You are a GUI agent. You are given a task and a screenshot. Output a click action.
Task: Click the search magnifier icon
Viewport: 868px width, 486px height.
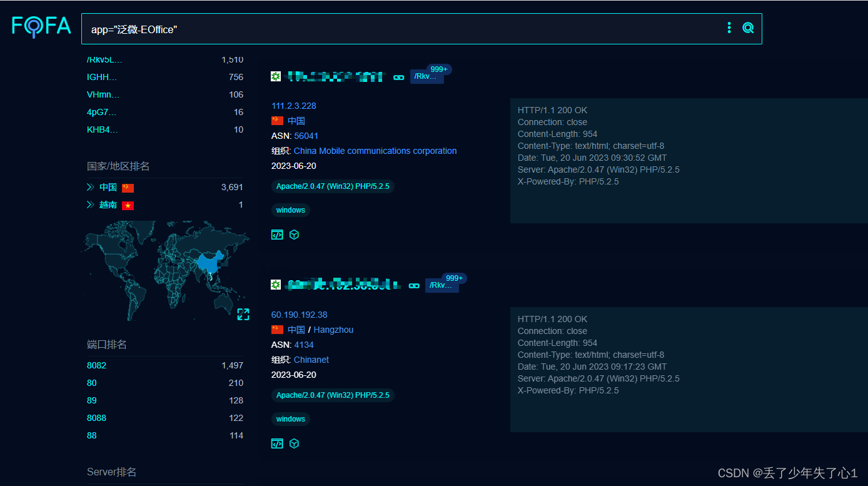(748, 28)
